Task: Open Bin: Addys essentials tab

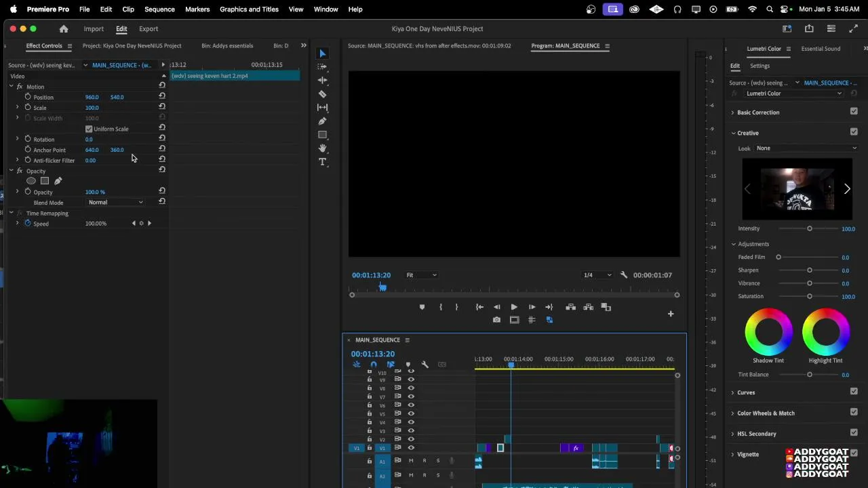Action: point(227,45)
